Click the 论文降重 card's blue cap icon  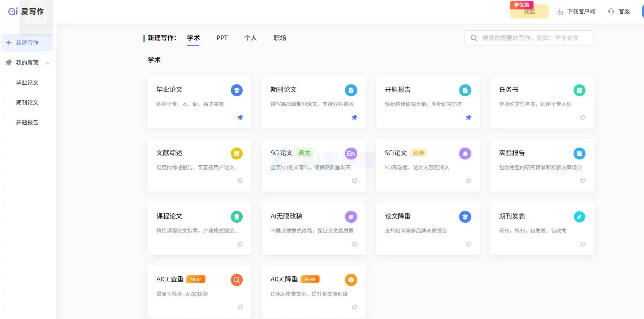[465, 217]
